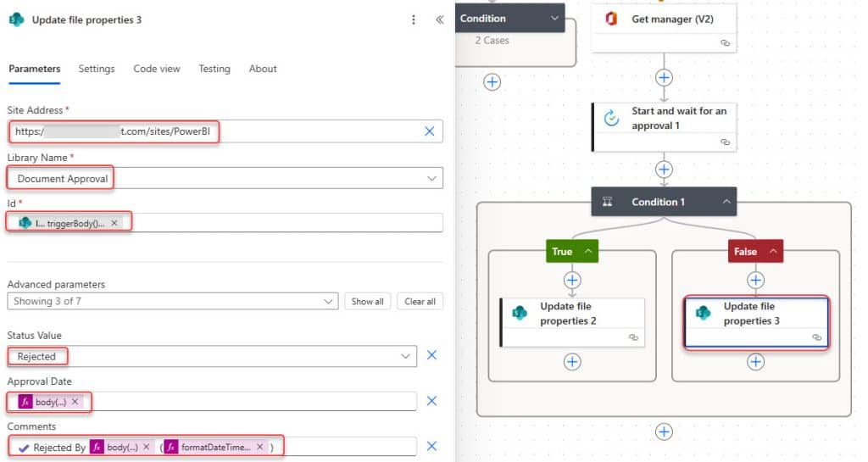Viewport: 868px width, 462px height.
Task: Click link icon on Update file properties 2
Action: (633, 337)
